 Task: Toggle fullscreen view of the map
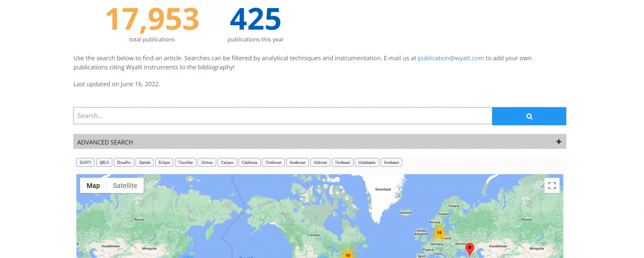tap(552, 185)
